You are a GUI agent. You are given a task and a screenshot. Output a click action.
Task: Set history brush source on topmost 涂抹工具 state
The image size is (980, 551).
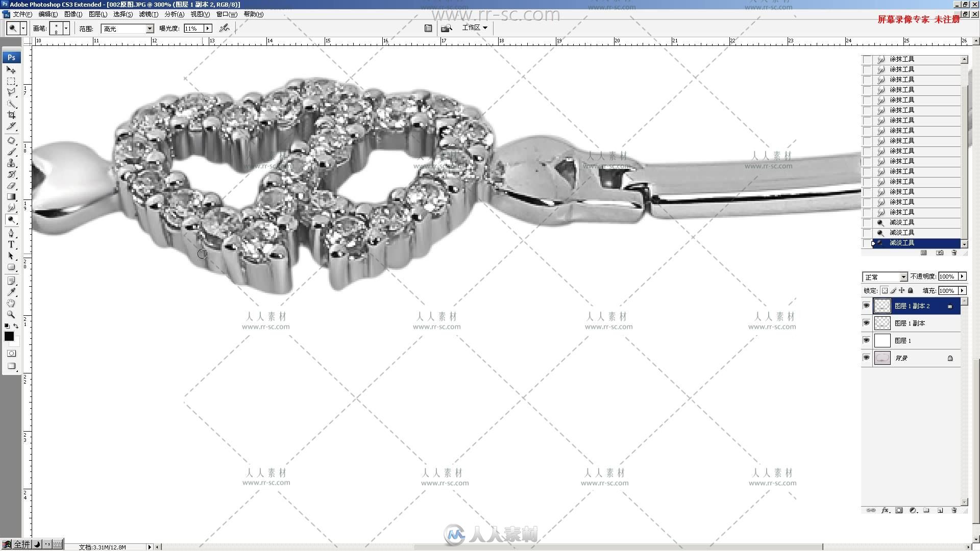coord(867,59)
